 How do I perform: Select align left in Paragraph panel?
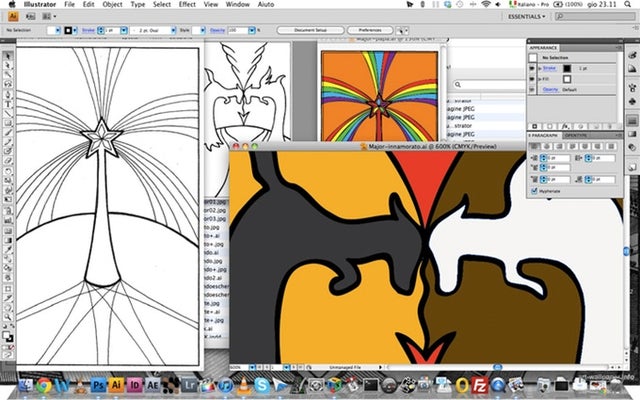pyautogui.click(x=534, y=146)
